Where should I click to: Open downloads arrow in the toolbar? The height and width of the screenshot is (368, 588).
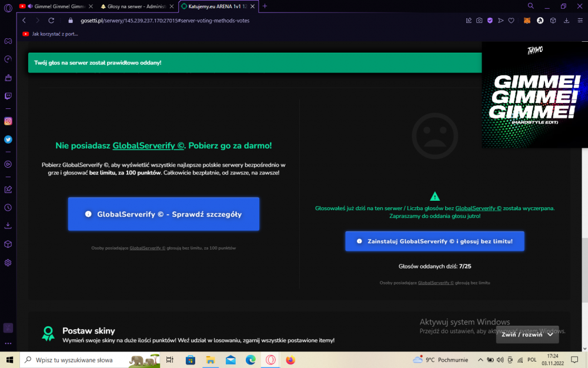[x=566, y=21]
